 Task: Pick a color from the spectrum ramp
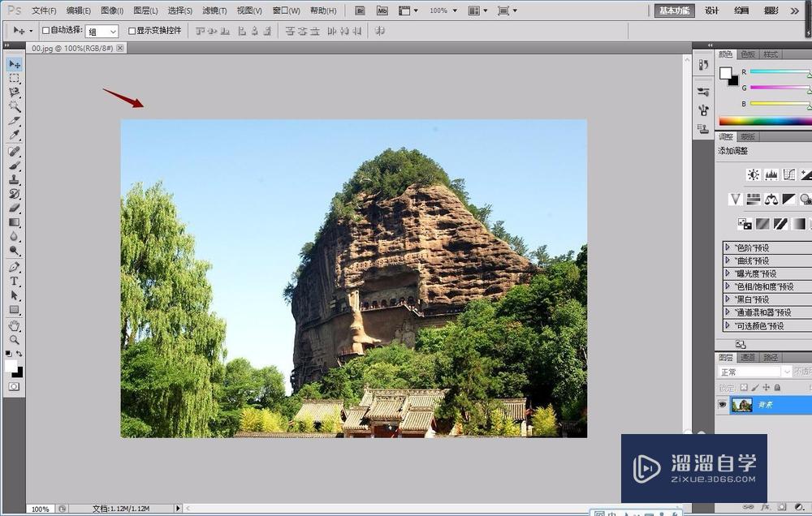[766, 121]
